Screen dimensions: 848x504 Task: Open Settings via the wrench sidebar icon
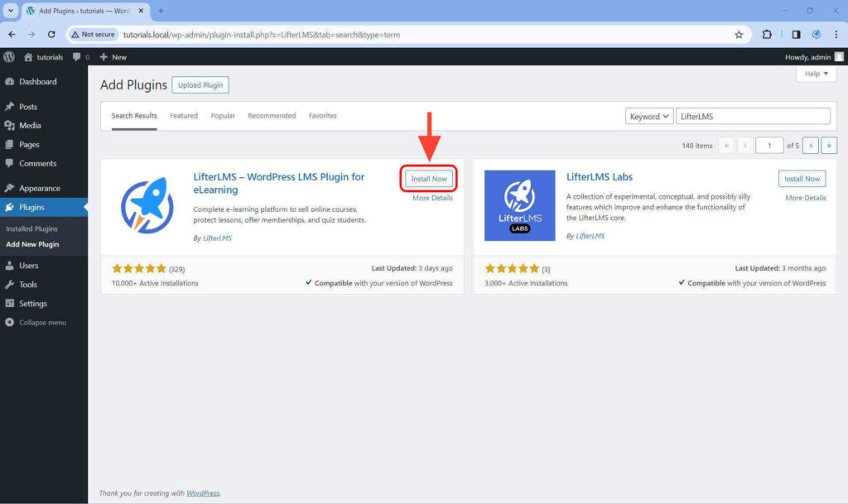[10, 303]
